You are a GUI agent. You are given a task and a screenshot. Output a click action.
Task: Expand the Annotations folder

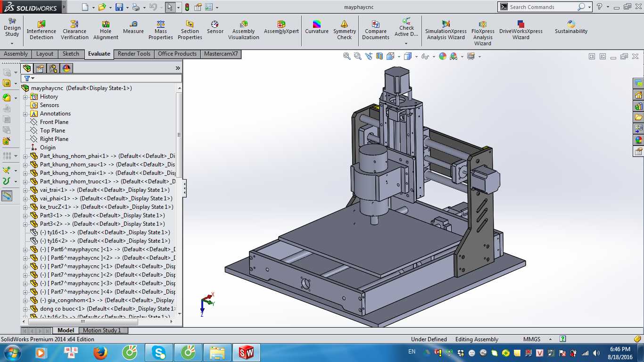click(x=25, y=114)
